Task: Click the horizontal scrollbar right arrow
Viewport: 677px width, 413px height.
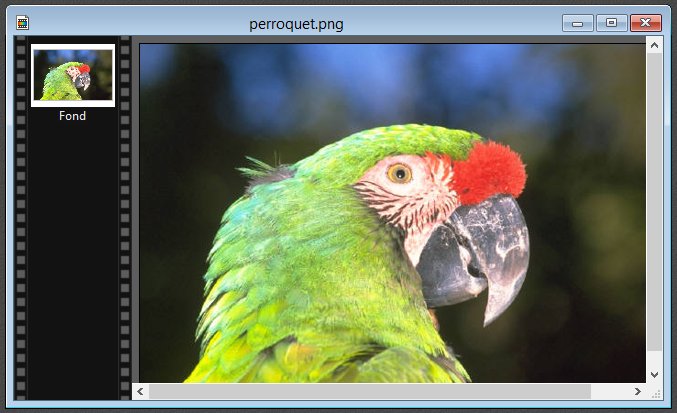Action: tap(638, 391)
